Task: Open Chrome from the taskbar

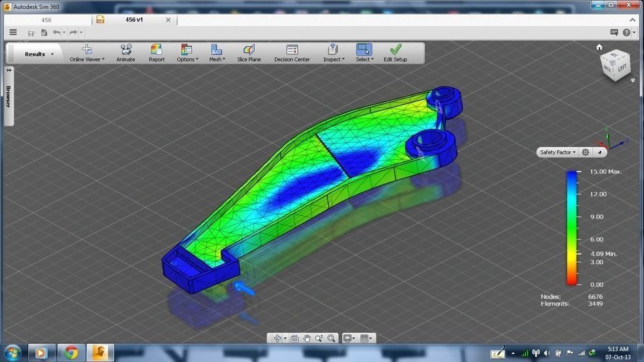Action: [71, 353]
